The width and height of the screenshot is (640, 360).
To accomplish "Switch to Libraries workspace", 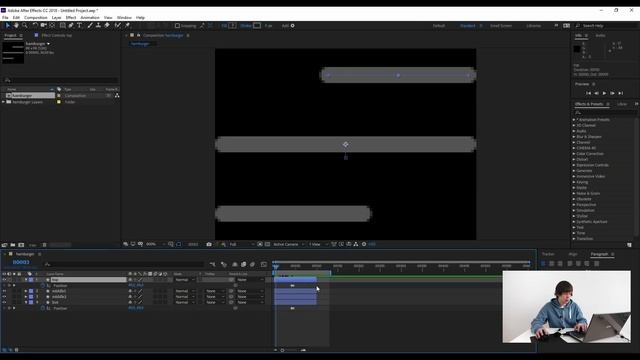I will click(533, 26).
